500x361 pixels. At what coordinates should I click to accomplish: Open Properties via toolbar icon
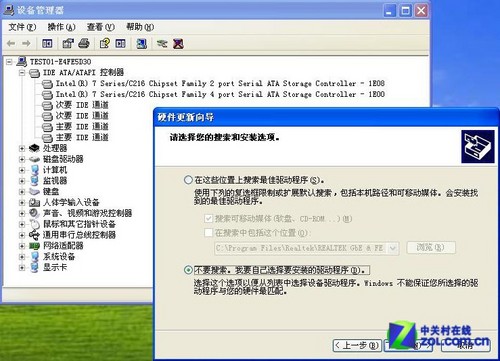68,43
